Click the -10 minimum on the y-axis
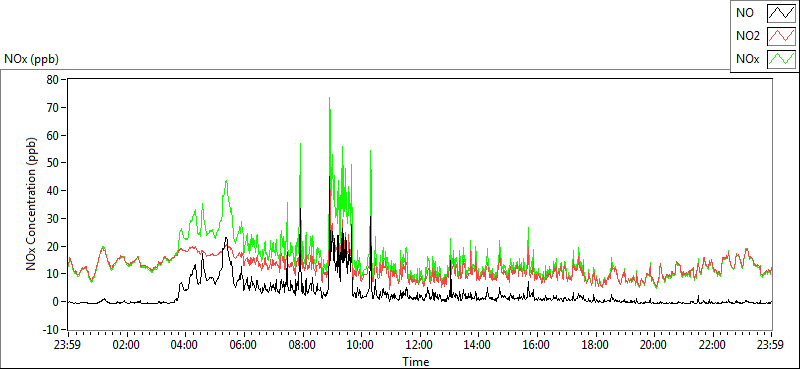The image size is (800, 369). (51, 329)
